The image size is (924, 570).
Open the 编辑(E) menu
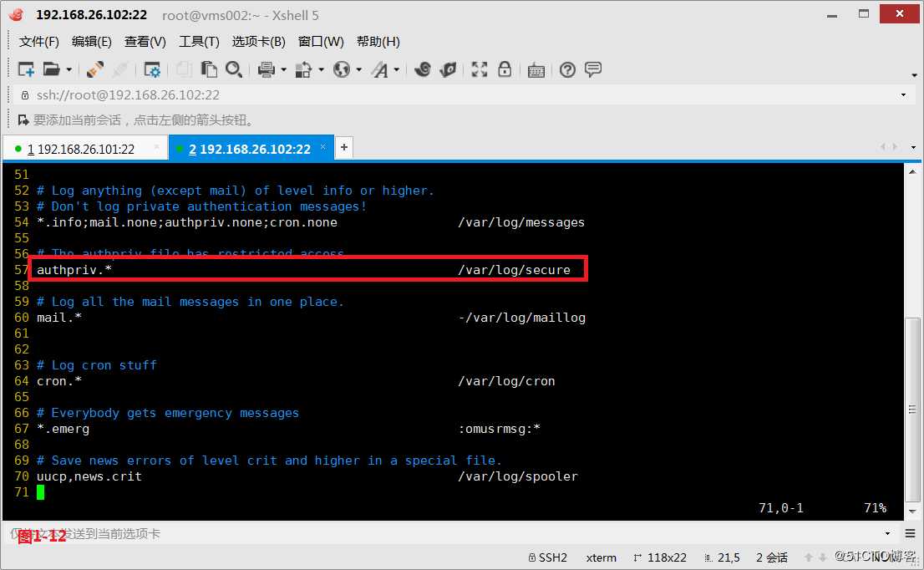tap(91, 41)
